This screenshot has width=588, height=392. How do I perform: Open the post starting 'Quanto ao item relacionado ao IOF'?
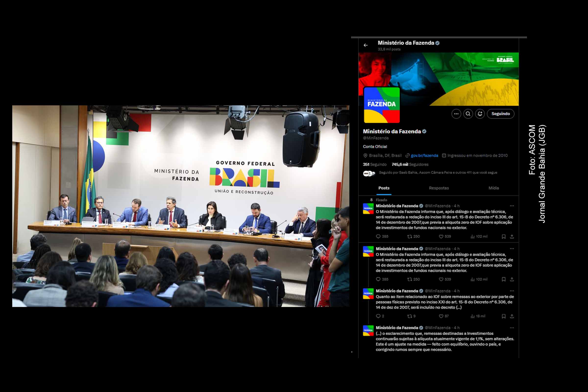[x=445, y=302]
